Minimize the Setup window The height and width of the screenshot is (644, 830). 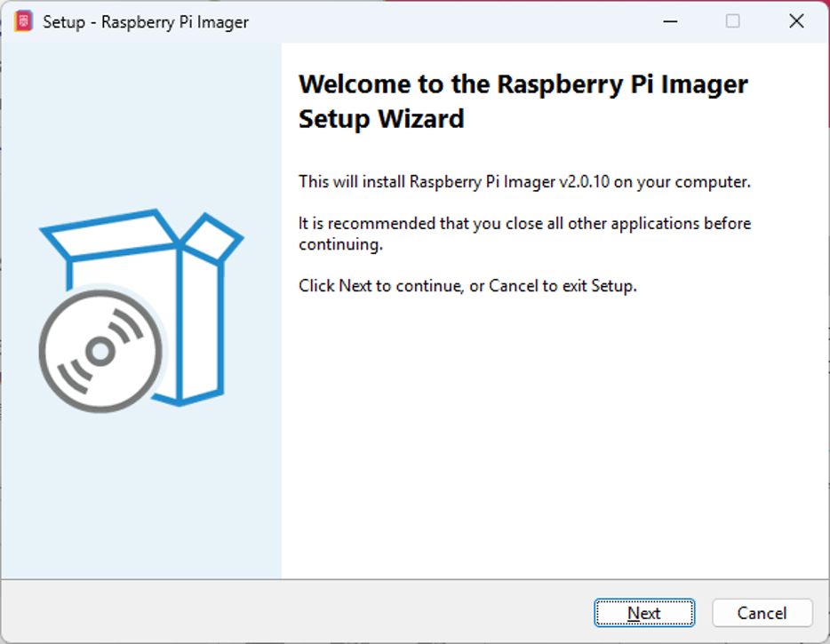[670, 21]
